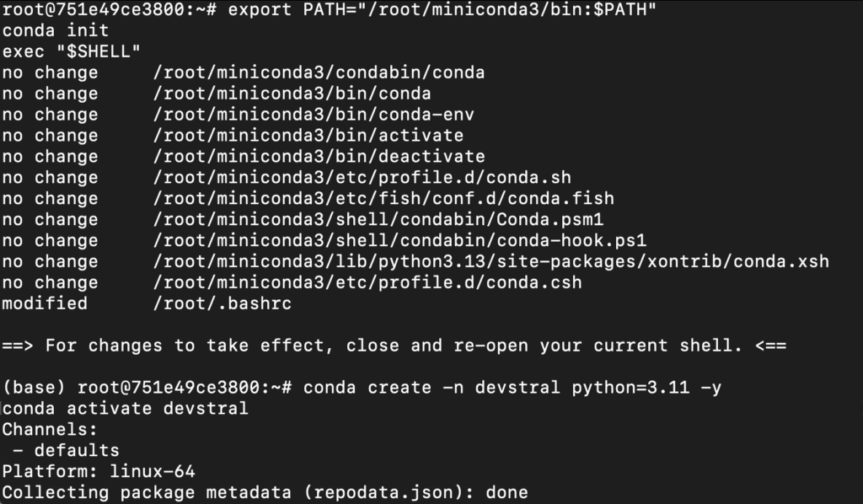Image resolution: width=863 pixels, height=504 pixels.
Task: Click the 'conda init' line
Action: (56, 30)
